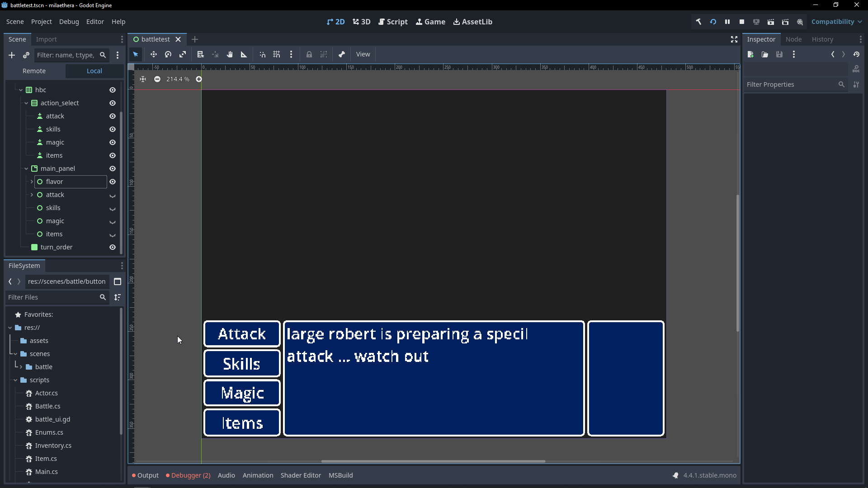Viewport: 868px width, 488px height.
Task: Open the Debug menu
Action: click(69, 22)
